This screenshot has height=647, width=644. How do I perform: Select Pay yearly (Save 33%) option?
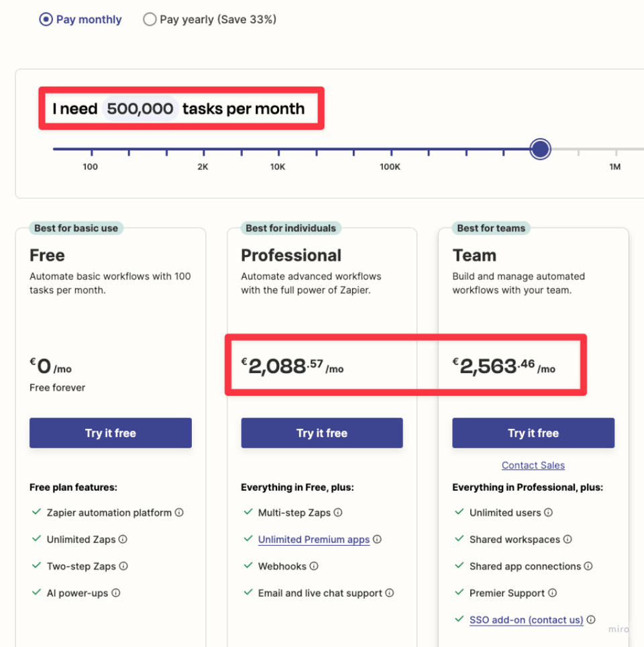(x=209, y=19)
